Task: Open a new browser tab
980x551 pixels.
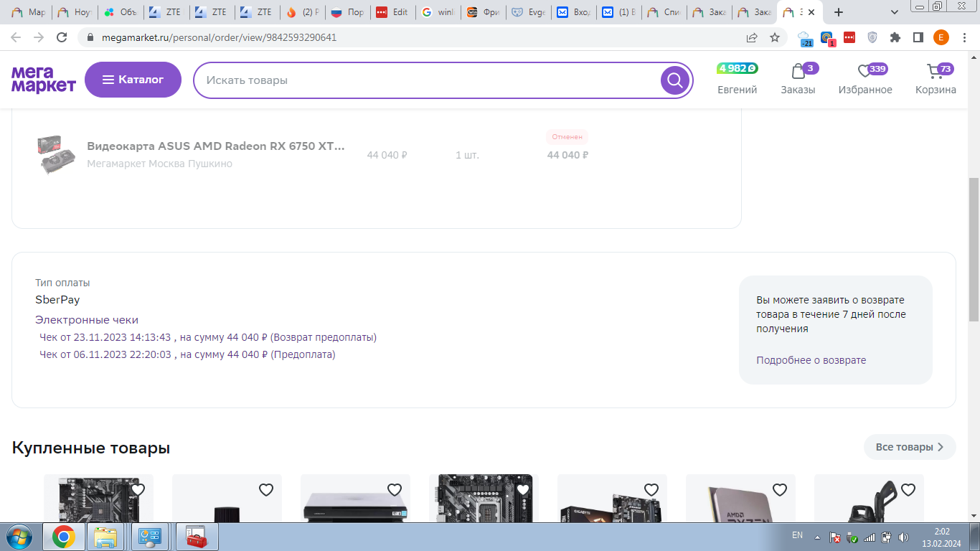Action: 839,12
